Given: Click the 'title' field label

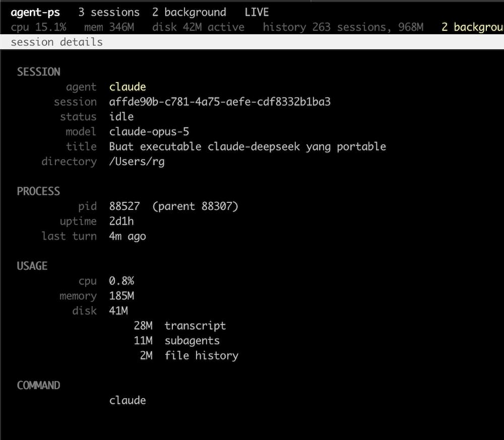Looking at the screenshot, I should click(x=81, y=146).
